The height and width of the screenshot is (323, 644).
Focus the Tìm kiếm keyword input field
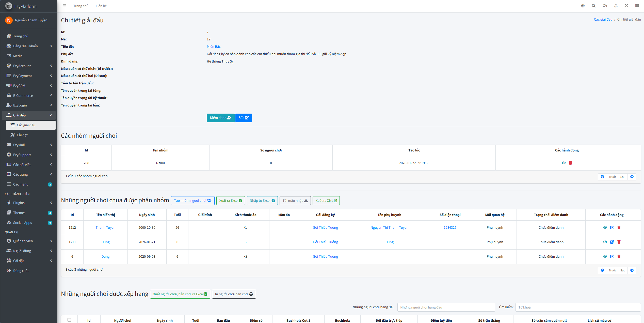[578, 307]
